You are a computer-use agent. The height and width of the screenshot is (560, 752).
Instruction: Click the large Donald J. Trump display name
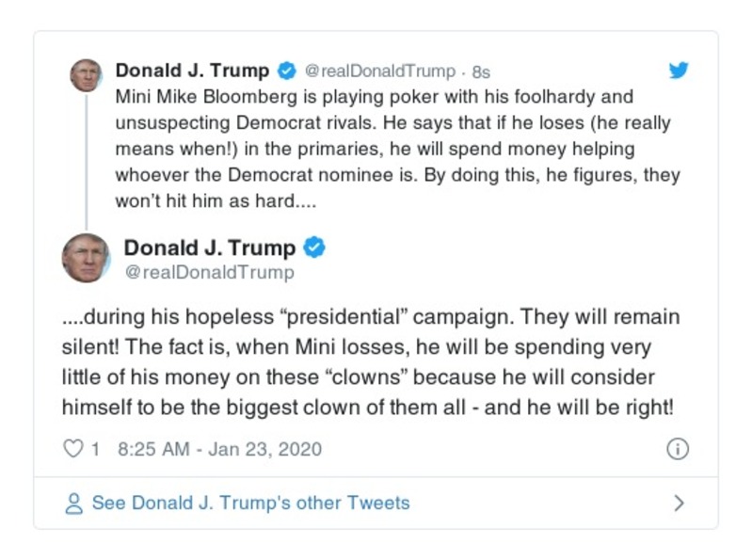click(x=209, y=248)
